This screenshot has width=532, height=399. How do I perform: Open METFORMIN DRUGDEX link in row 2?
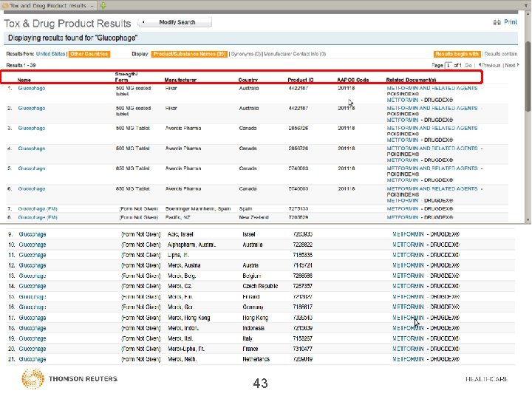(403, 120)
